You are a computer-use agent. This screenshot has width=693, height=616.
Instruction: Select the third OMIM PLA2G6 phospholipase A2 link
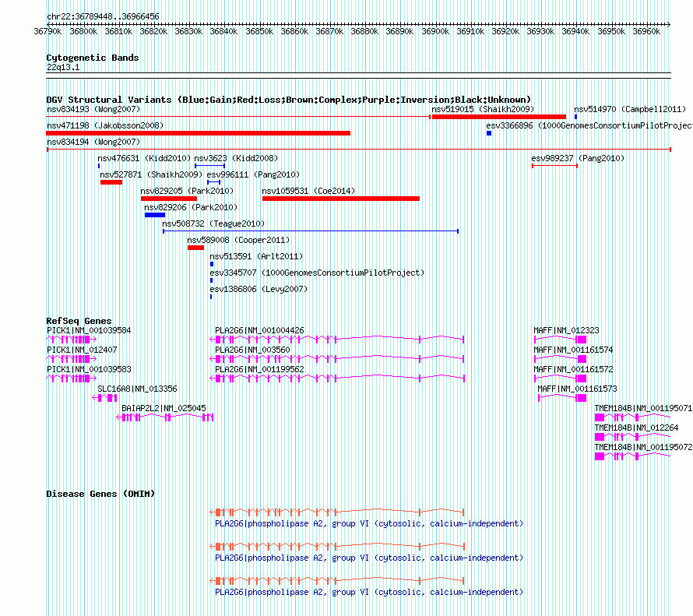coord(369,592)
